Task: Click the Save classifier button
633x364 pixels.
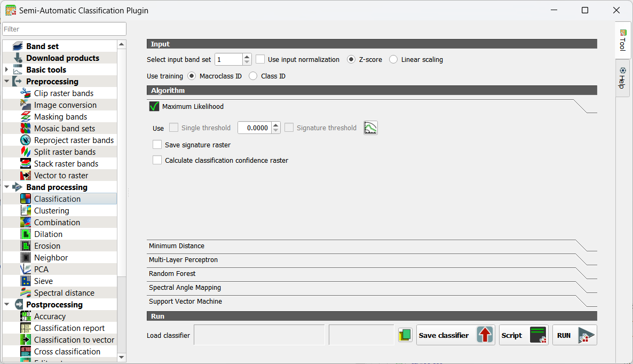Action: pyautogui.click(x=455, y=335)
